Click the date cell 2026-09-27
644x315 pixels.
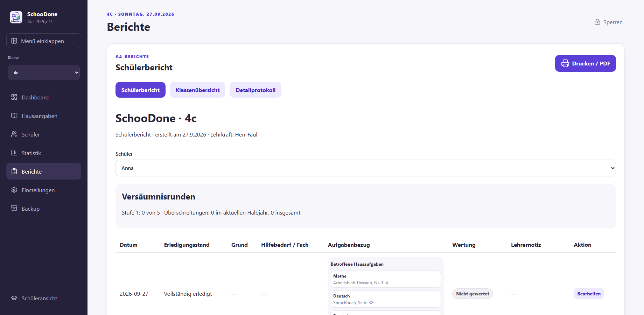[x=134, y=294]
